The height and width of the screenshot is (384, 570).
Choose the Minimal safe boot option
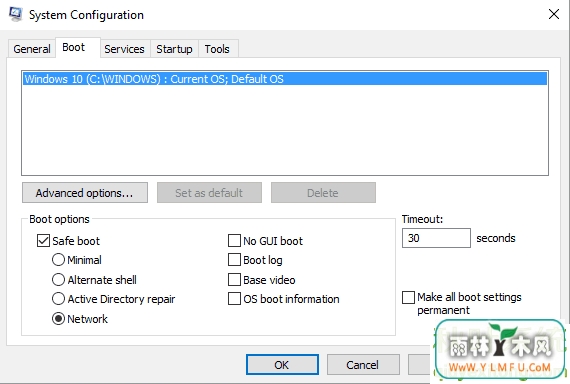(x=58, y=260)
